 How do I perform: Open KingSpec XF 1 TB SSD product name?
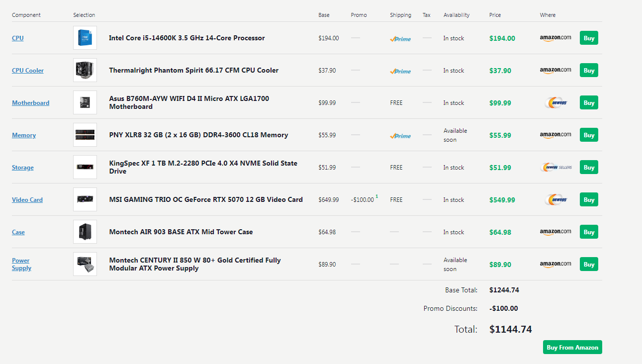click(x=203, y=167)
